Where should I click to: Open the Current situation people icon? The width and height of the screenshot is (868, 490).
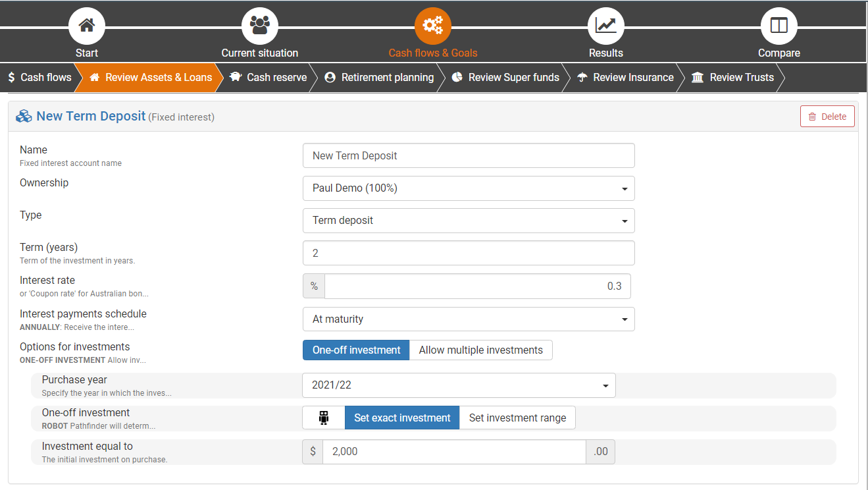pos(259,26)
